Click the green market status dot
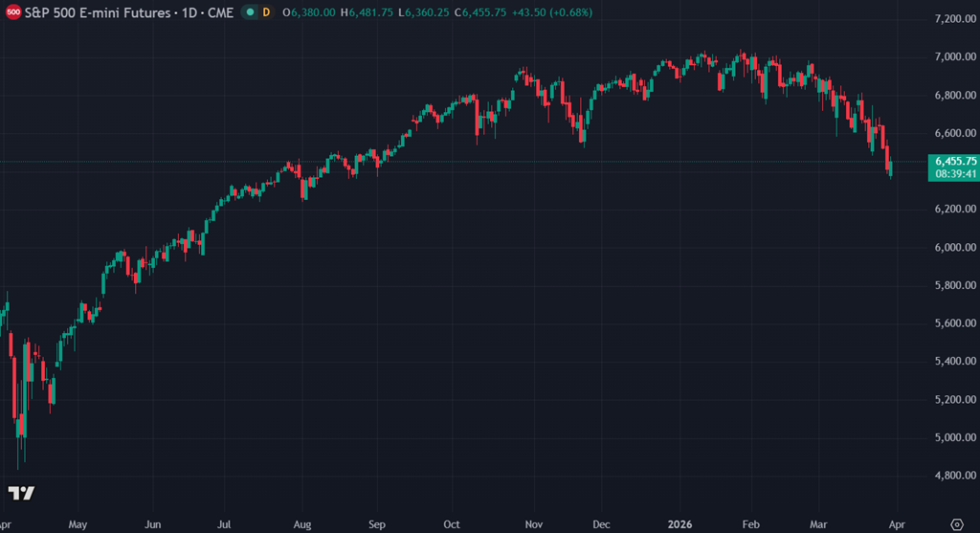Screen dimensions: 980x533 [250, 12]
